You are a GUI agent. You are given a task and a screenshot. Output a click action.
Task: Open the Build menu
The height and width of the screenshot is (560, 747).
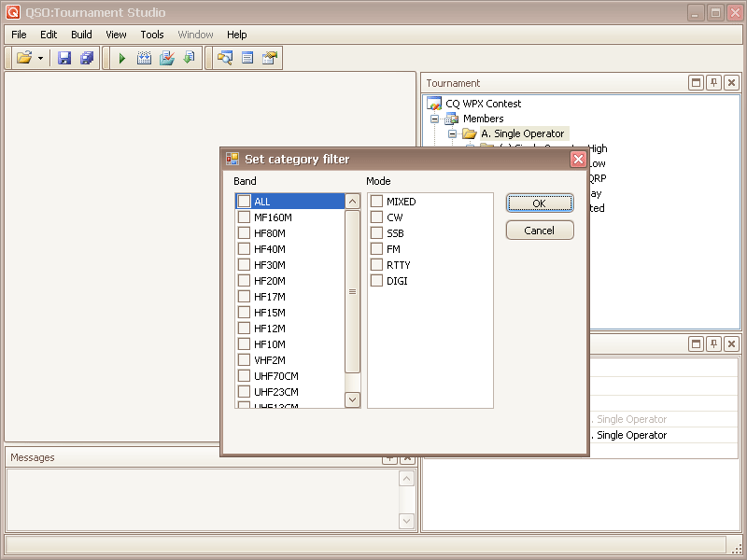click(81, 35)
